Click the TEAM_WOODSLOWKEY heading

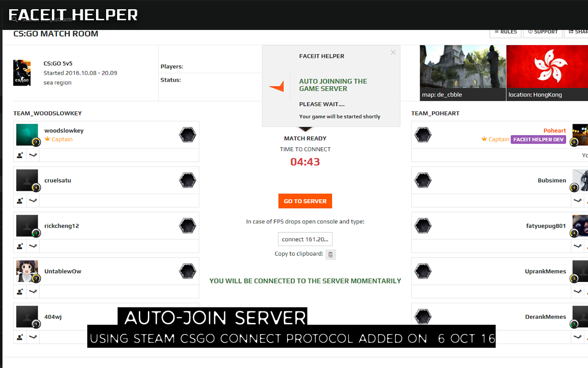tap(47, 113)
